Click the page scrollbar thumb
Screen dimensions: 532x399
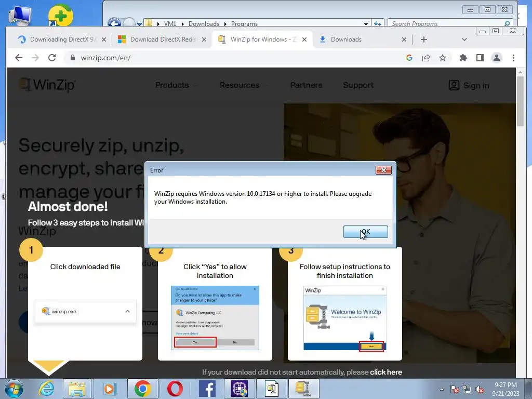(x=520, y=101)
